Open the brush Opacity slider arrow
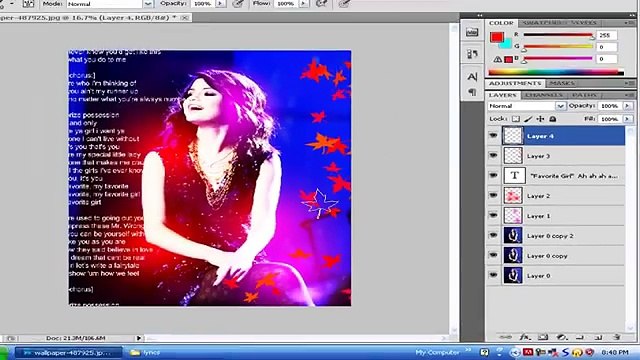The image size is (640, 360). (x=220, y=4)
